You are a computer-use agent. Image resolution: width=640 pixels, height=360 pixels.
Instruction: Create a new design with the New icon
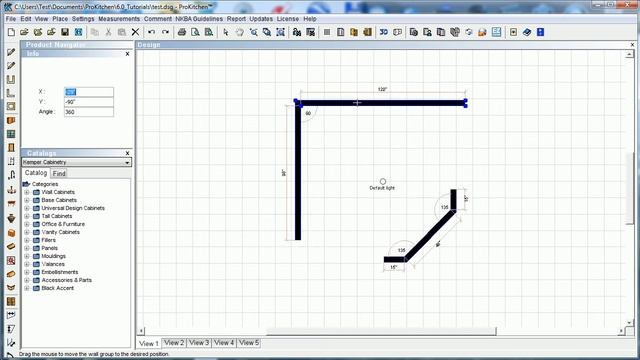[11, 32]
